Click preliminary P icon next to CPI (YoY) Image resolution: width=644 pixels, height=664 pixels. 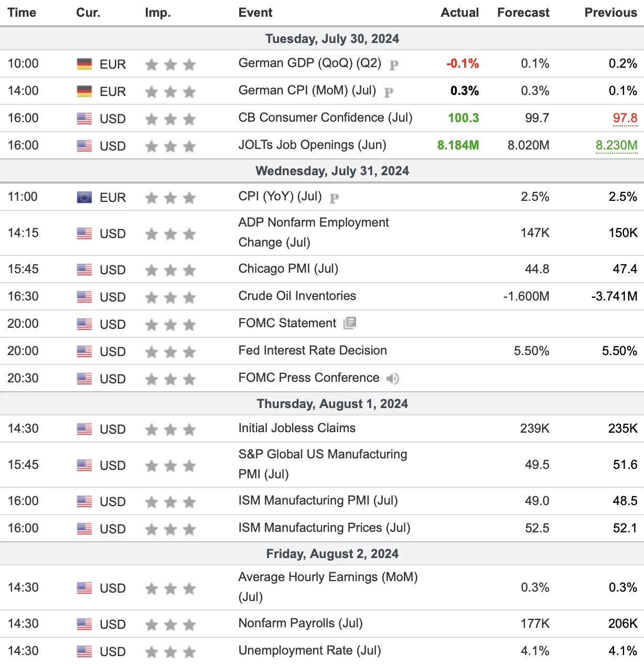[x=334, y=198]
